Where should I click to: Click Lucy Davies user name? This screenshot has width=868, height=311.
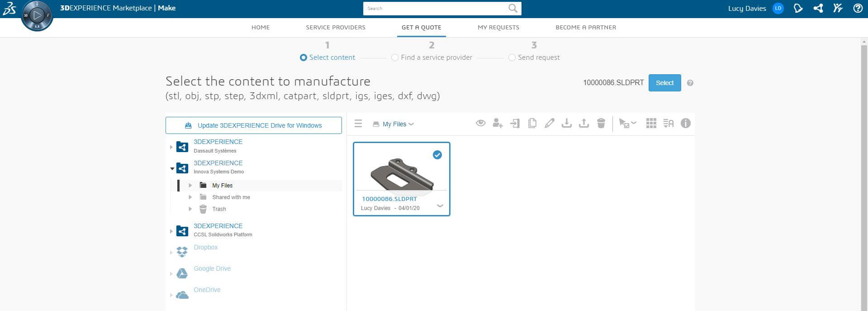click(x=747, y=8)
